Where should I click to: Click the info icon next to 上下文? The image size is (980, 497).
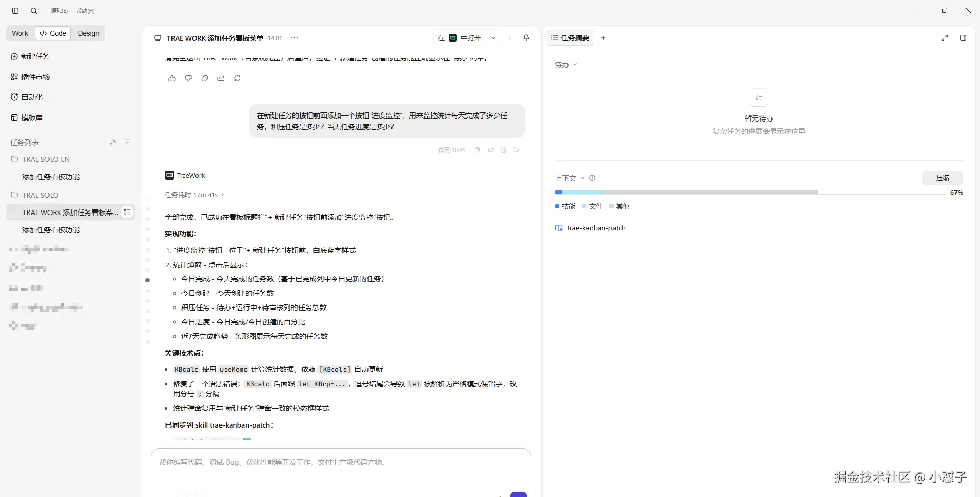tap(592, 178)
